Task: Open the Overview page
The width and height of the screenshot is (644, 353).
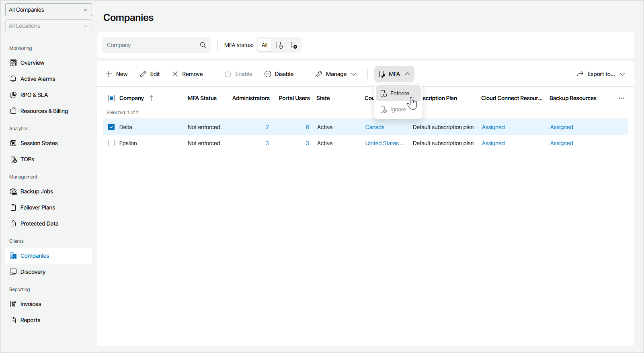Action: point(49,63)
